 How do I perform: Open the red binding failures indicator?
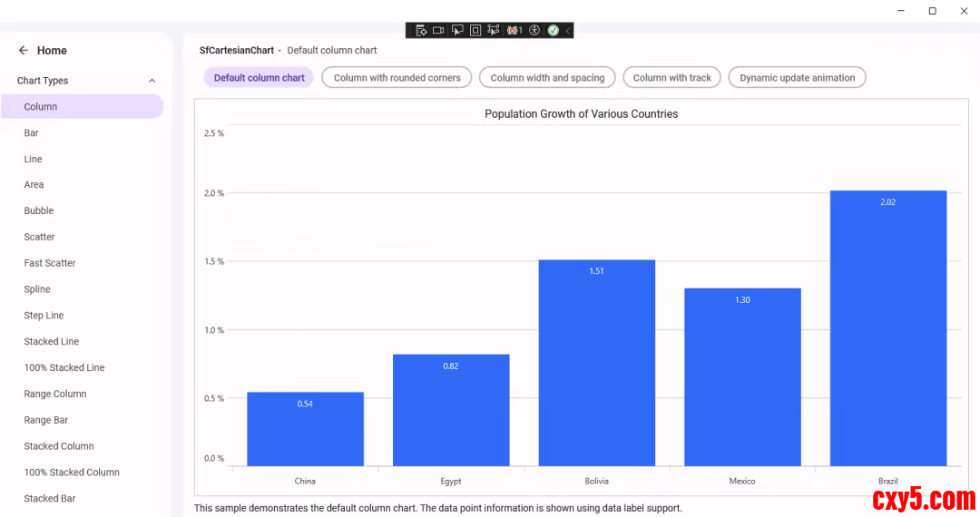(x=514, y=30)
